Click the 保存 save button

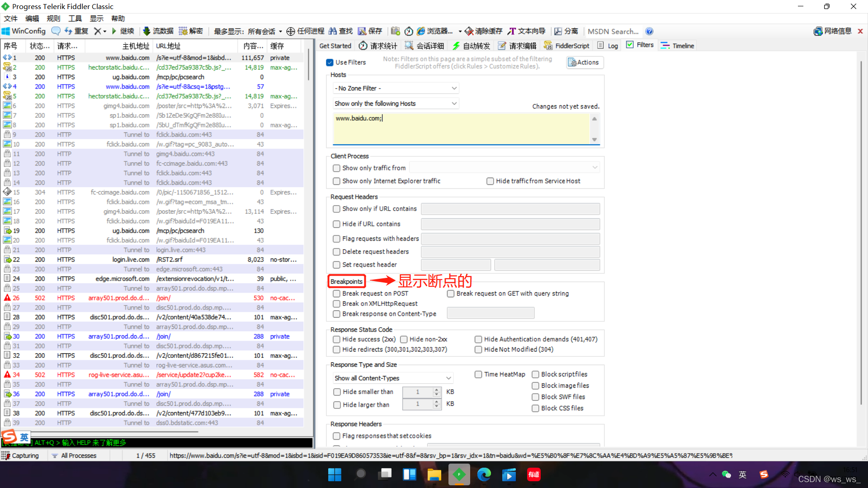tap(370, 31)
